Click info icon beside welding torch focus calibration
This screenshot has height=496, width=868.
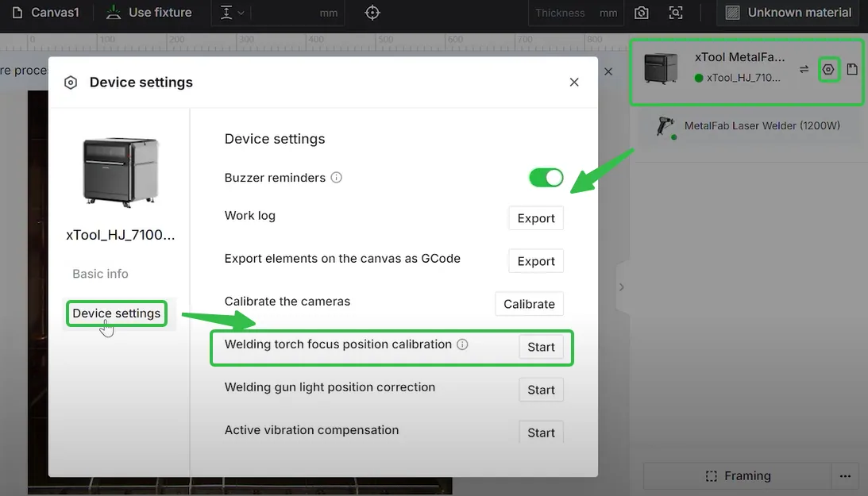tap(462, 344)
